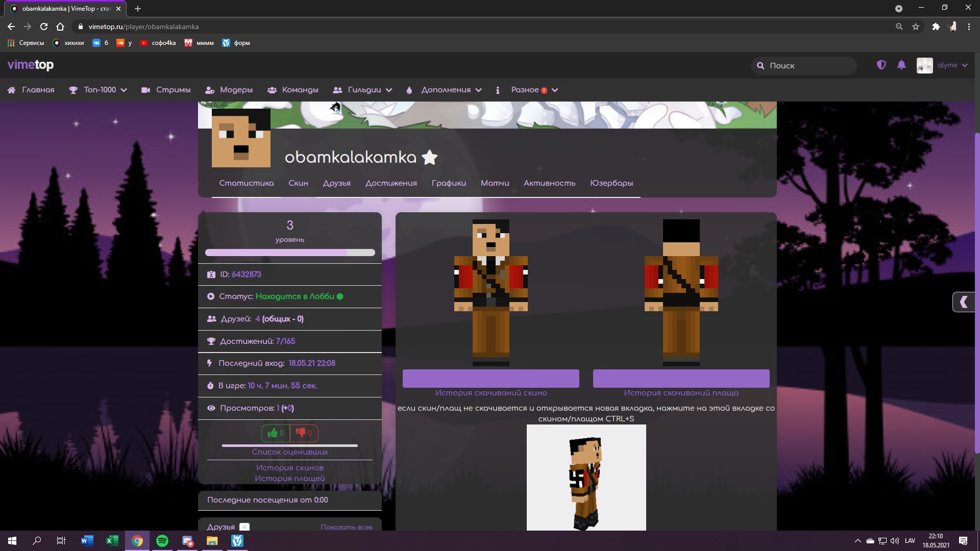Switch to the Матчи tab
Image resolution: width=980 pixels, height=551 pixels.
(x=495, y=183)
